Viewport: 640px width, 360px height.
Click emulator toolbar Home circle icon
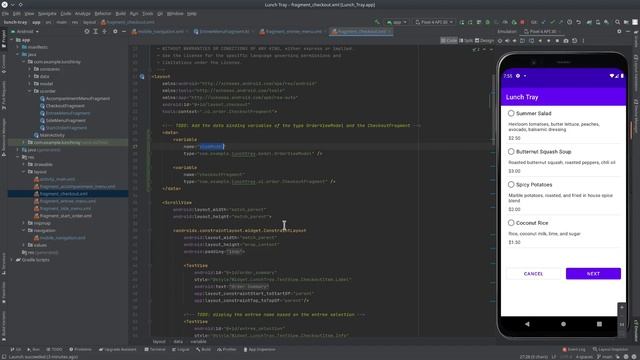[x=549, y=41]
